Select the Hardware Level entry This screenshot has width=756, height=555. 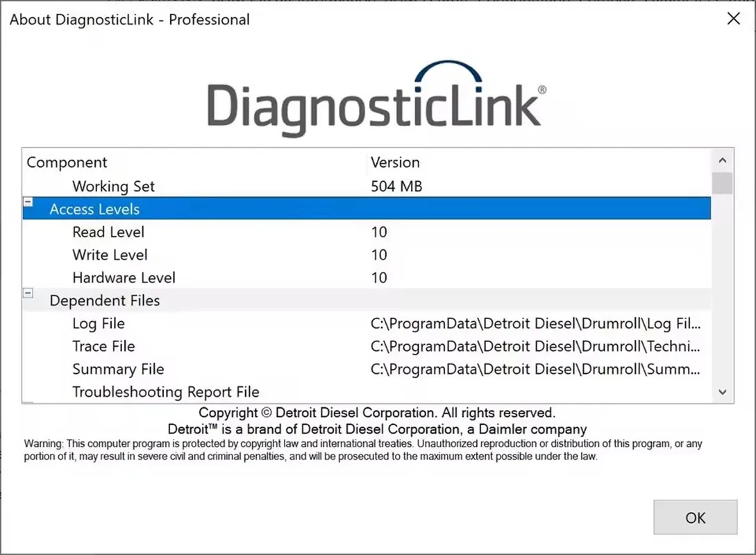pos(367,277)
